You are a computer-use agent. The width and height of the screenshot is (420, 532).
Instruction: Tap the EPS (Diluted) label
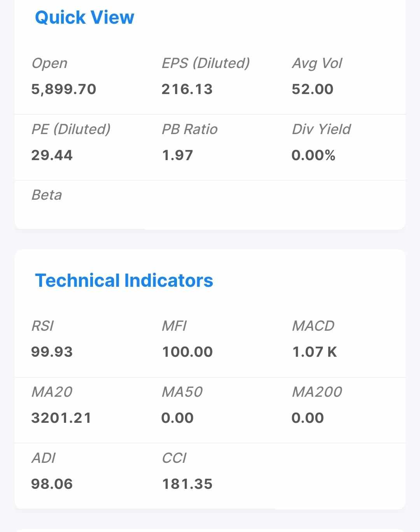point(206,63)
